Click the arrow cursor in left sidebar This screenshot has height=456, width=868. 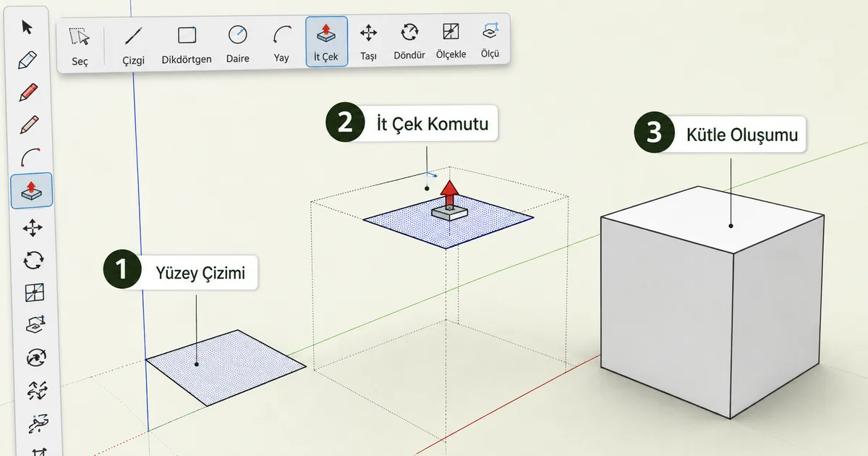point(27,28)
